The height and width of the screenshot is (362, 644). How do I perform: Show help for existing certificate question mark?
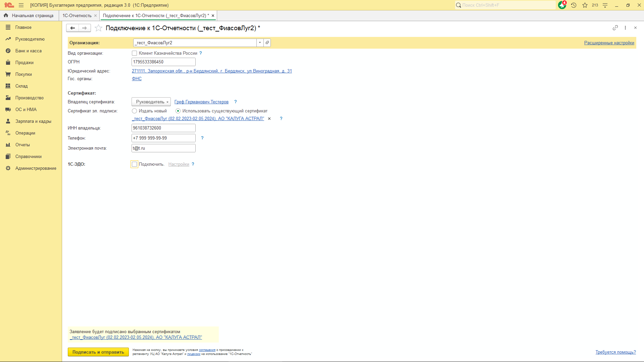point(281,118)
